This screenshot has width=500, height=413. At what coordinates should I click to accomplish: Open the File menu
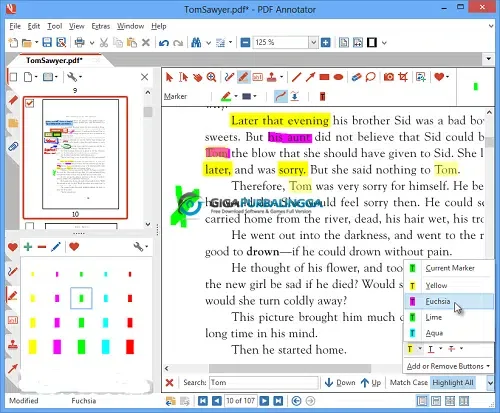pos(15,26)
